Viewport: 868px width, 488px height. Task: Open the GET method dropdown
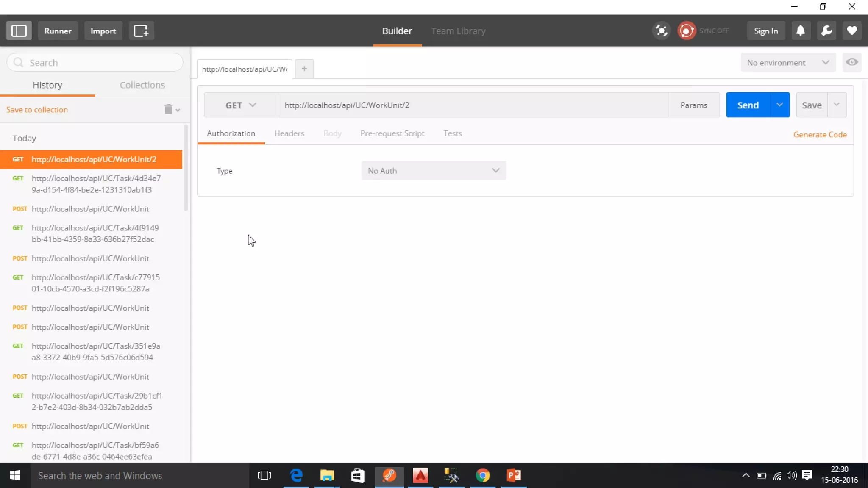tap(240, 105)
